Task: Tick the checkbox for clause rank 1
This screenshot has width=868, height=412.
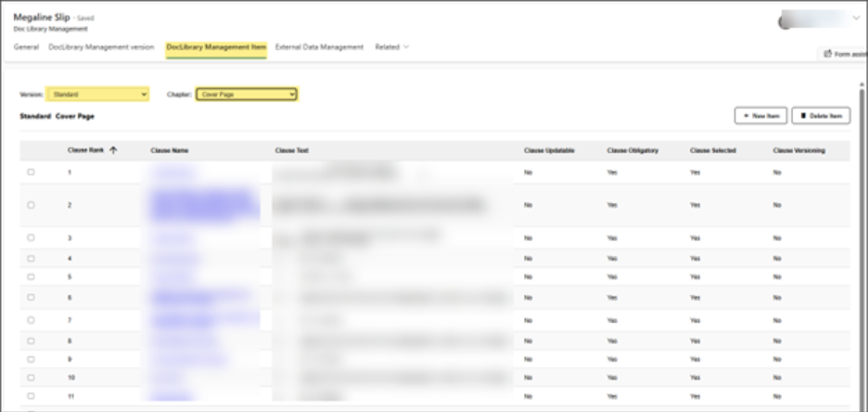Action: pyautogui.click(x=31, y=173)
